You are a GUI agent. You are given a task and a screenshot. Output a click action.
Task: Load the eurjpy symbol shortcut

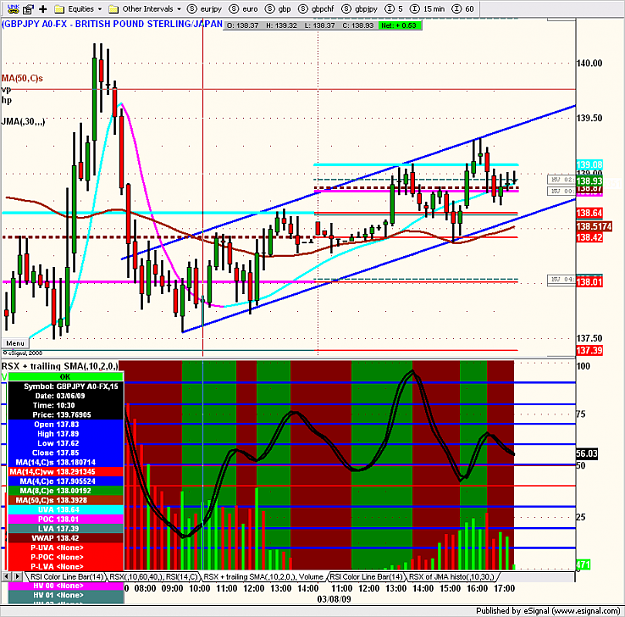[204, 9]
